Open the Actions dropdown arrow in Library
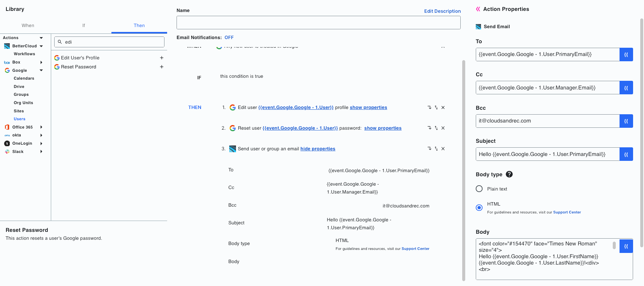644x286 pixels. 41,38
